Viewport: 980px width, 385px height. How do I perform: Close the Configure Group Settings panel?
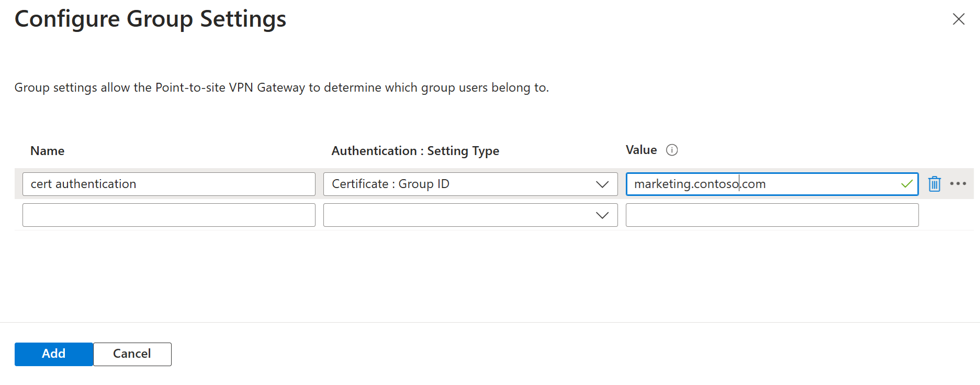pyautogui.click(x=959, y=19)
